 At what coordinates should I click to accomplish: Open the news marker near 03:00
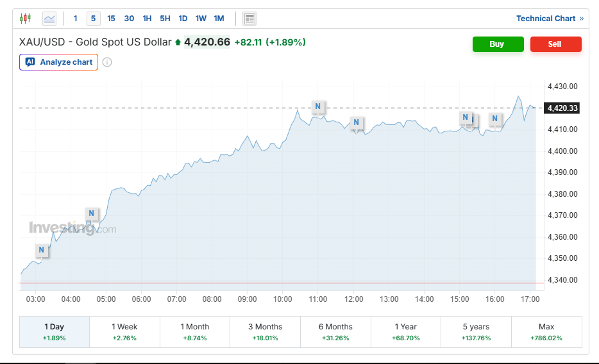tap(42, 250)
